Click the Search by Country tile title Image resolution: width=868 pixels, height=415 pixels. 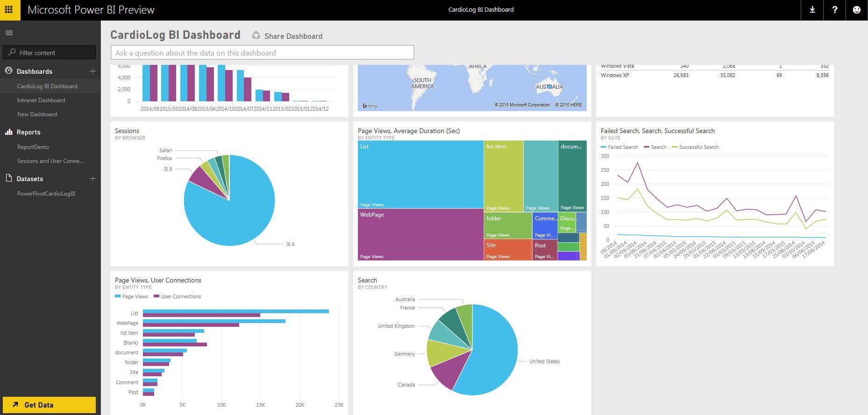(x=367, y=280)
